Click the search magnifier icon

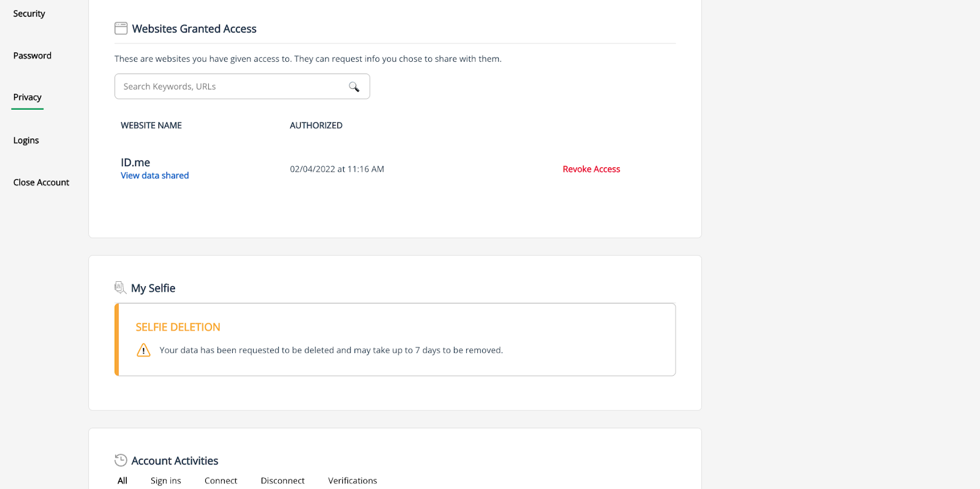pyautogui.click(x=354, y=86)
